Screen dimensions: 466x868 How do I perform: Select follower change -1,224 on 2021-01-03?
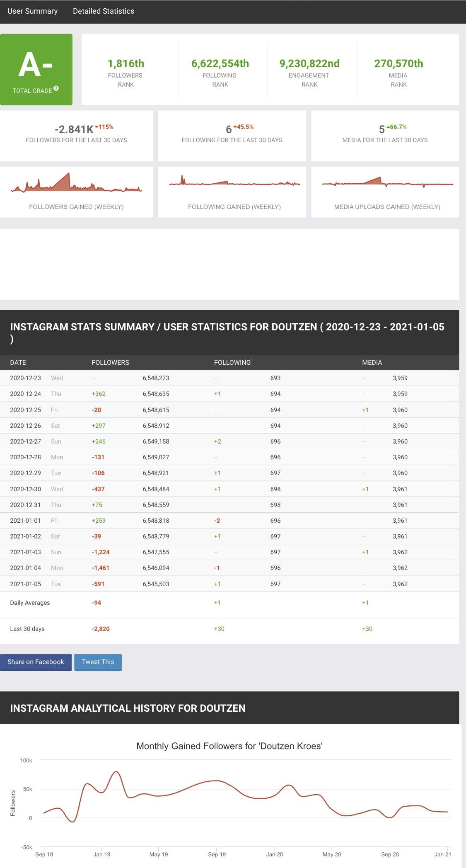coord(101,552)
